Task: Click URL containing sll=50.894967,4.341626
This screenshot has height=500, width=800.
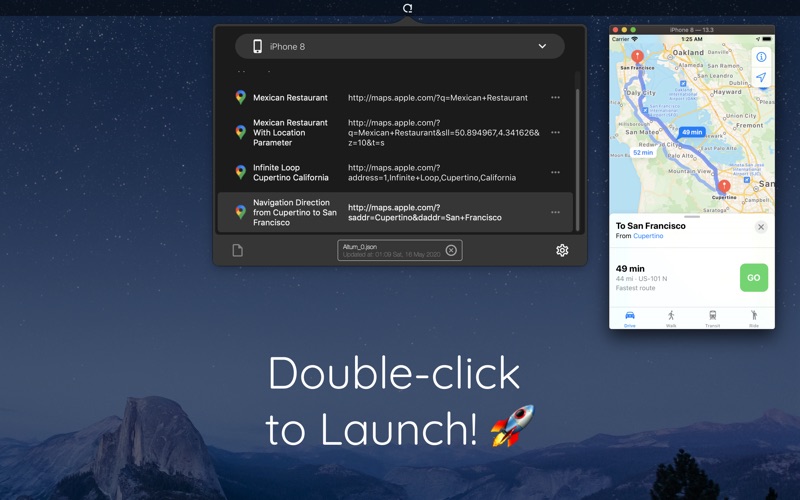Action: coord(444,133)
